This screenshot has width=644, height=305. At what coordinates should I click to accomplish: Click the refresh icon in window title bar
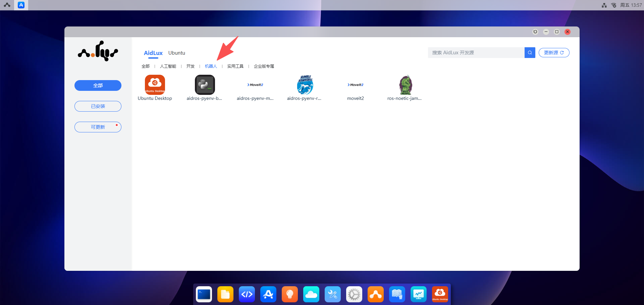pos(535,32)
